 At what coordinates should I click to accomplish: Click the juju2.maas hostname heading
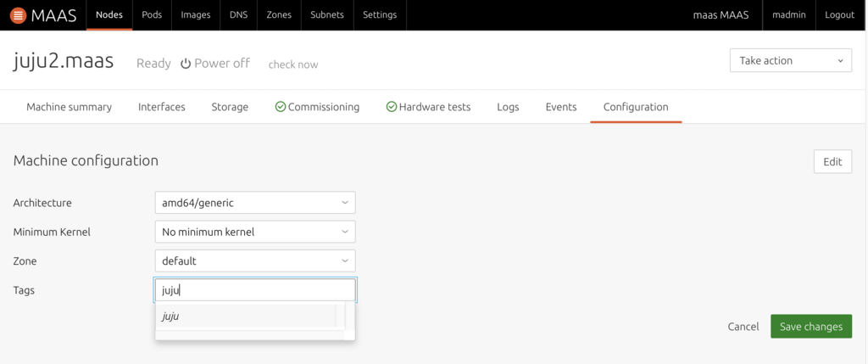point(63,60)
